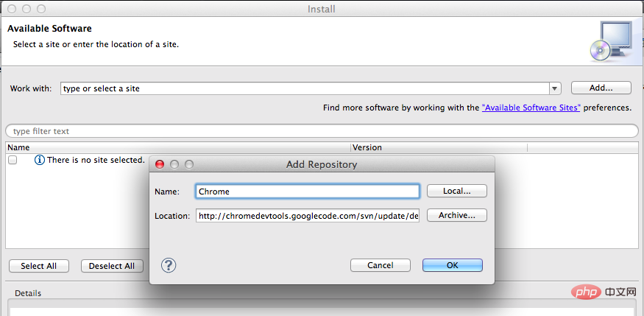Screen dimensions: 644x316
Task: Open the Work with site dropdown arrow
Action: [555, 88]
